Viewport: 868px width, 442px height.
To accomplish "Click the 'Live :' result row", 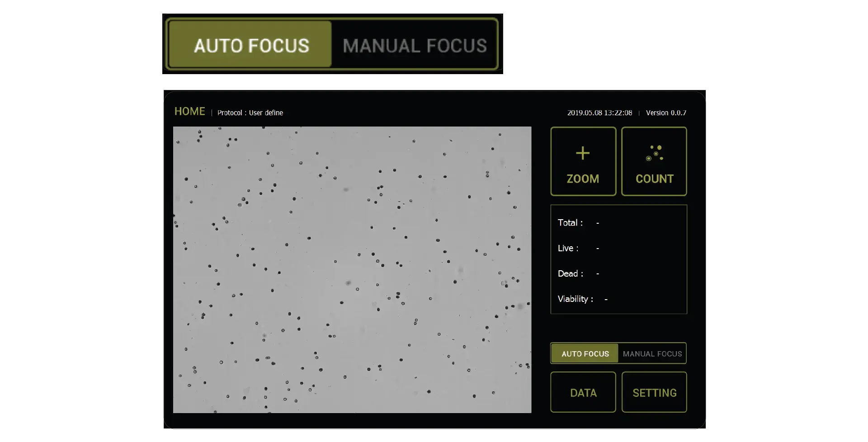I will click(579, 248).
